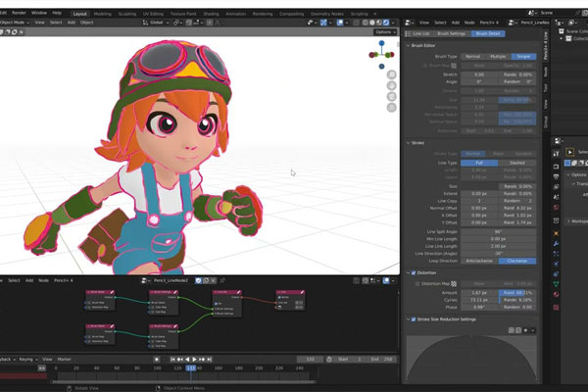
Task: Toggle Stroke Size Reduction Settings checkbox
Action: point(414,319)
